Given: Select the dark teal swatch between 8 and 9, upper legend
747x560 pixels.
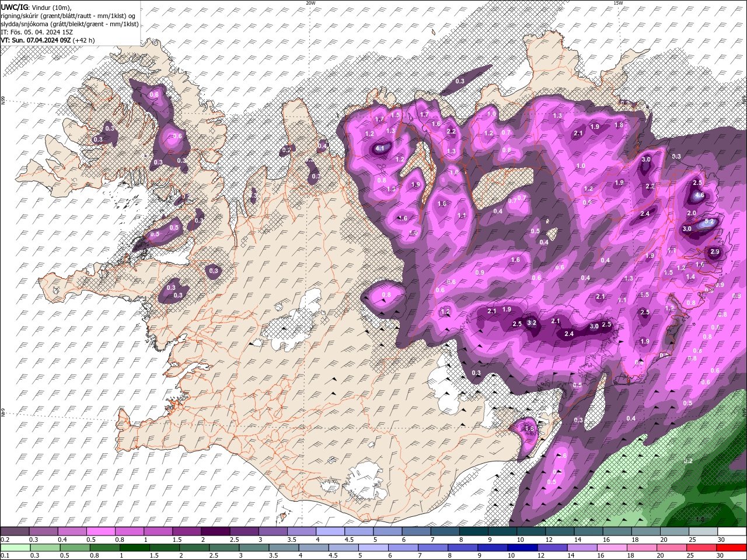Looking at the screenshot, I should pyautogui.click(x=474, y=531).
